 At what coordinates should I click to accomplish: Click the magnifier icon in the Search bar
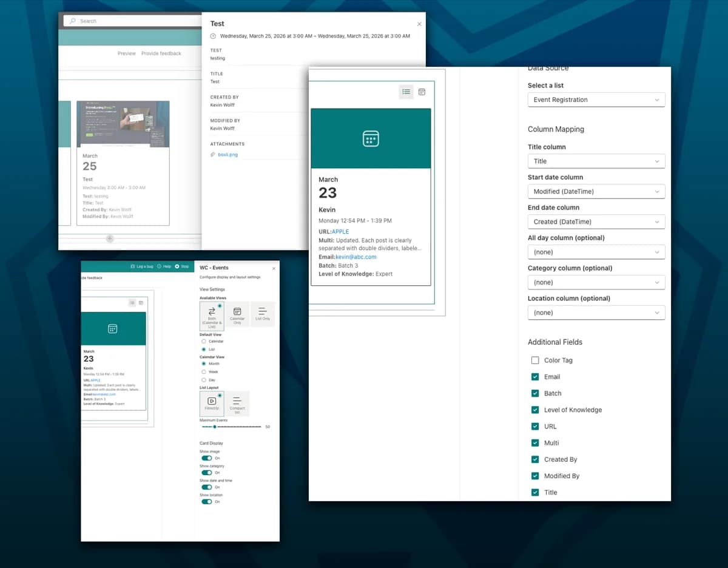[x=73, y=21]
